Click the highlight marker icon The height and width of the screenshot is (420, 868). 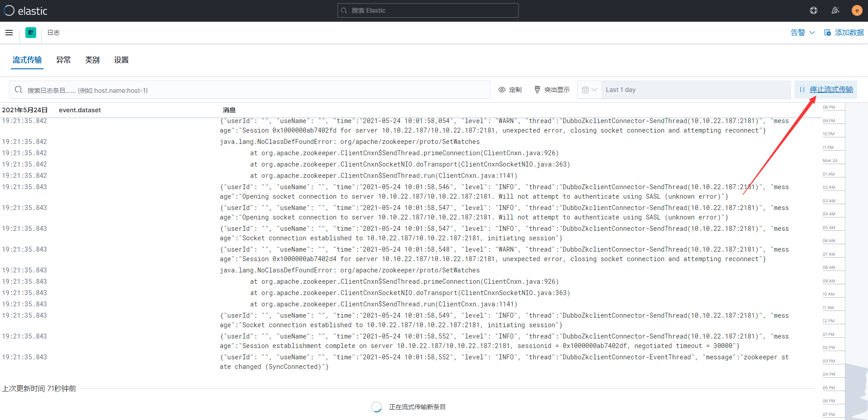pyautogui.click(x=537, y=90)
